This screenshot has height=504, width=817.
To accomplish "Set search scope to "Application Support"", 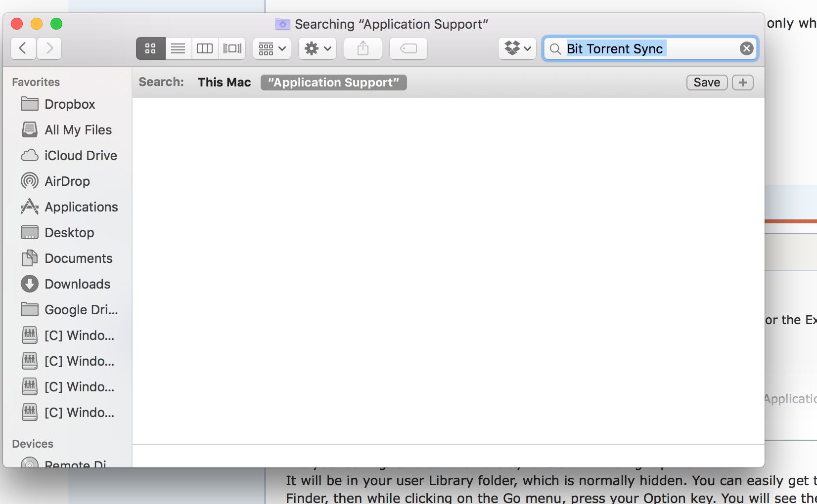I will click(x=334, y=83).
